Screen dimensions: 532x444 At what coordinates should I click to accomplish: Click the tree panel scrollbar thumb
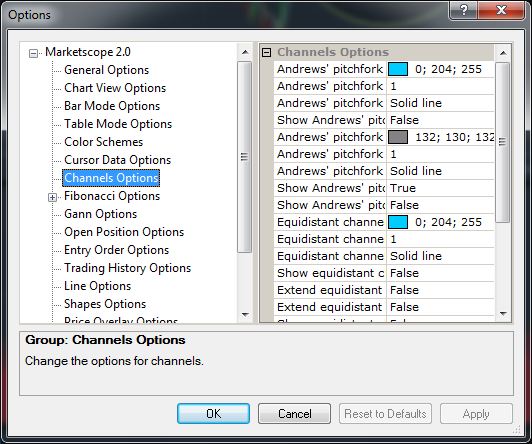(x=244, y=157)
